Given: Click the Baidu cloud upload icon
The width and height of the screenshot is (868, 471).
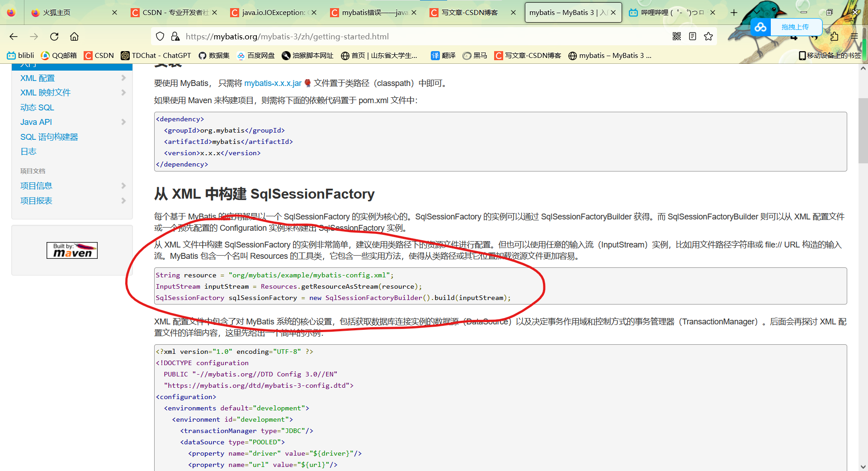Looking at the screenshot, I should (760, 27).
